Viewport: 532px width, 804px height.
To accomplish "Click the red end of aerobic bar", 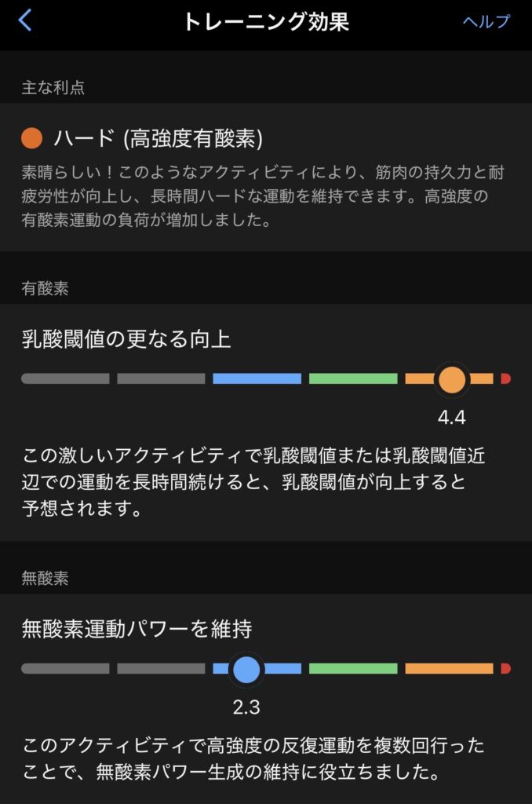I will click(x=506, y=379).
